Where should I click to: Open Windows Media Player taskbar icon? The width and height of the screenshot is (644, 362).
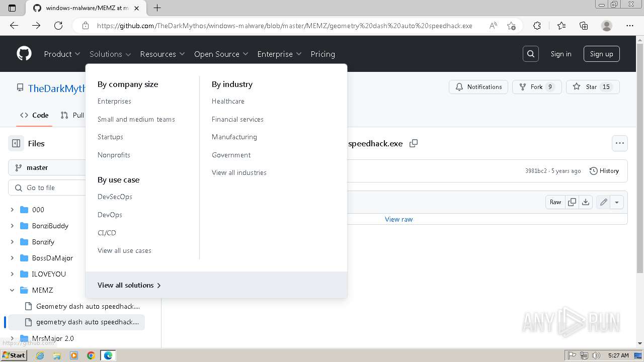74,355
